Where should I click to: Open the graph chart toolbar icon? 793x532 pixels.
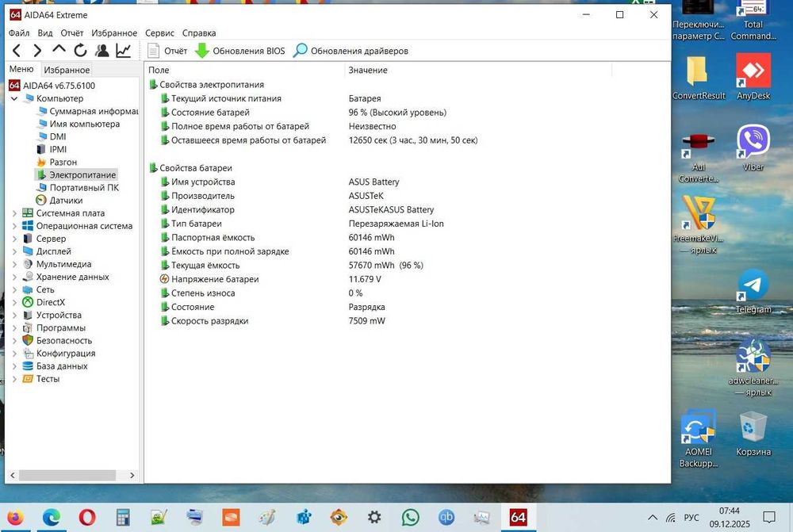[x=124, y=51]
